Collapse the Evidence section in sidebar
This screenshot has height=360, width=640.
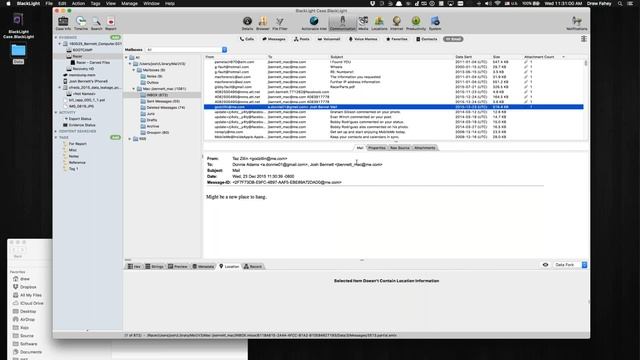click(56, 37)
